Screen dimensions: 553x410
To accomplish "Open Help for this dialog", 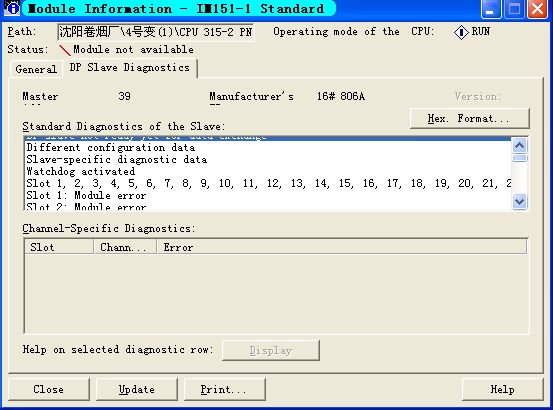I will click(502, 389).
